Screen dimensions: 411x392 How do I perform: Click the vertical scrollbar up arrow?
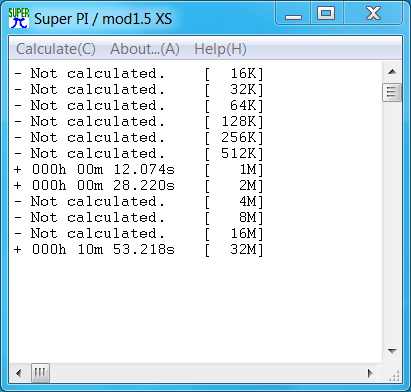point(392,72)
